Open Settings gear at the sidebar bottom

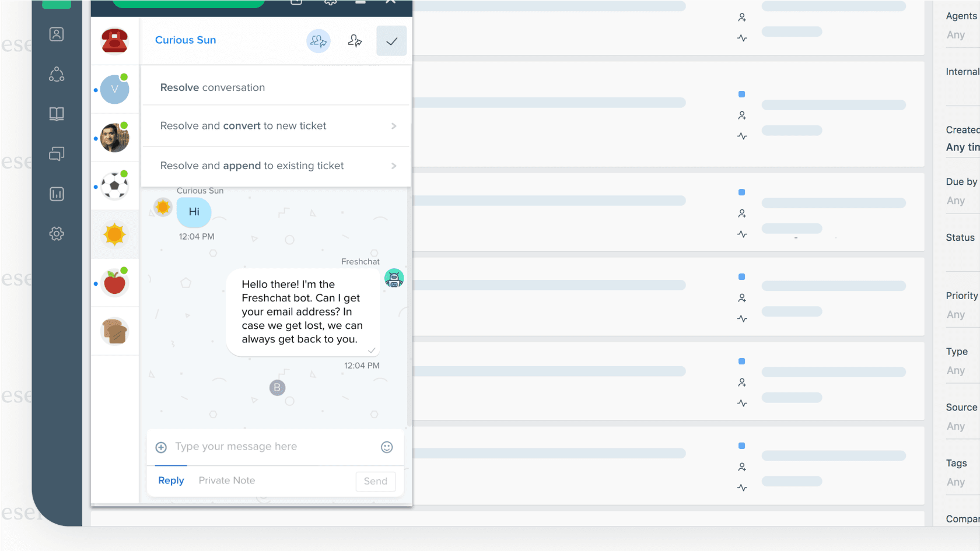tap(56, 233)
